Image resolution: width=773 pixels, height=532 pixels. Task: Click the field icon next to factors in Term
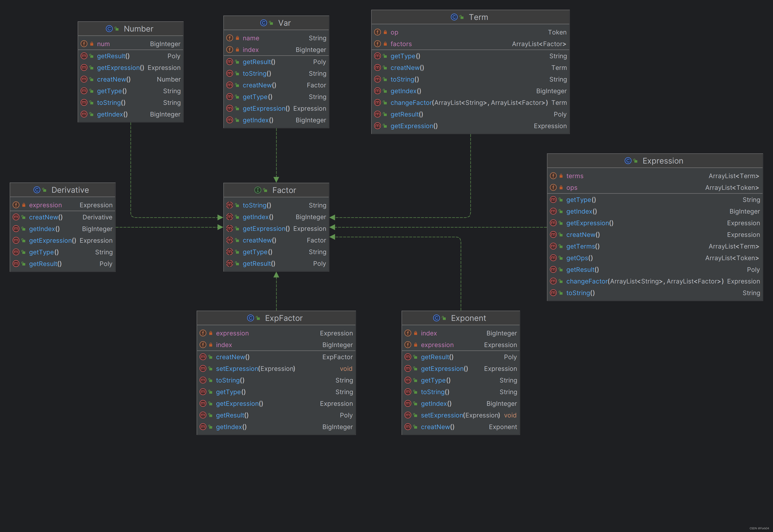tap(377, 44)
